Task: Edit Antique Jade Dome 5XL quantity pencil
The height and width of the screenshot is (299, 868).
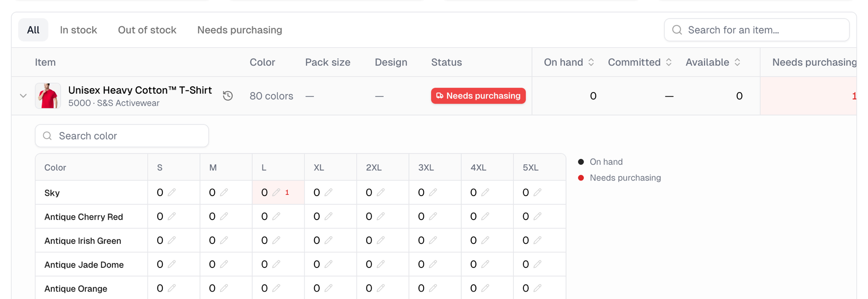Action: click(x=537, y=264)
